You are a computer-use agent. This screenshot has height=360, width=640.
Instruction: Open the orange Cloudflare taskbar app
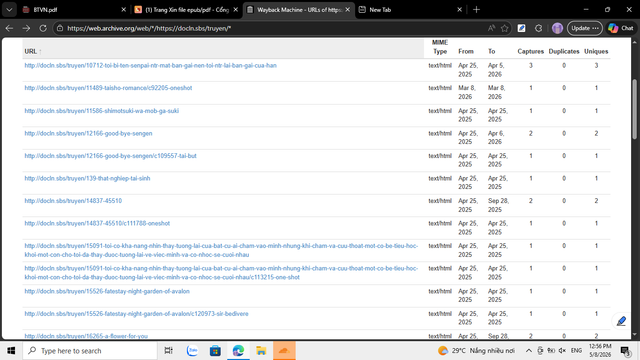tap(284, 351)
